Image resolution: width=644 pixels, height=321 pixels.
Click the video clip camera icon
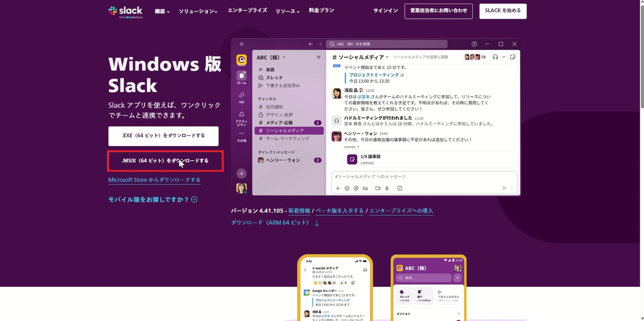coord(378,188)
